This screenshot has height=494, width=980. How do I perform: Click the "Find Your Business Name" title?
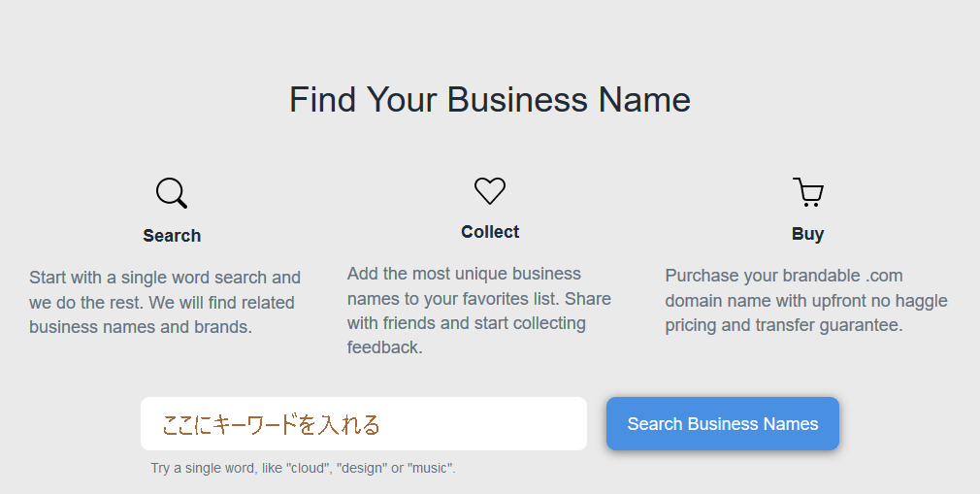(x=490, y=100)
